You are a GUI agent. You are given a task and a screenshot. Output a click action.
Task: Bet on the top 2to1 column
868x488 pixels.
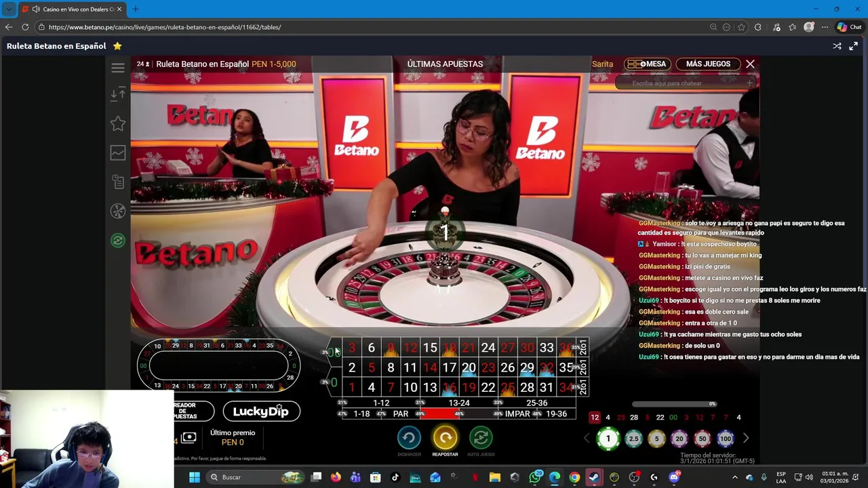[x=582, y=348]
